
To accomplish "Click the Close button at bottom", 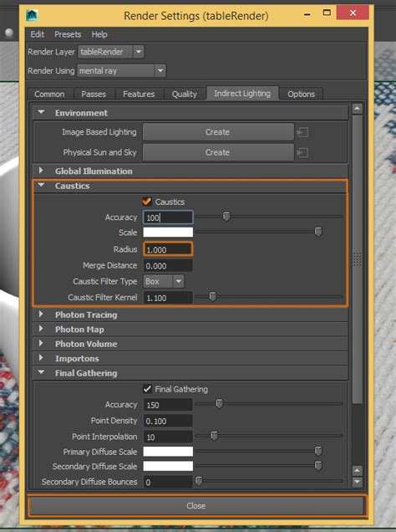I will pyautogui.click(x=196, y=506).
